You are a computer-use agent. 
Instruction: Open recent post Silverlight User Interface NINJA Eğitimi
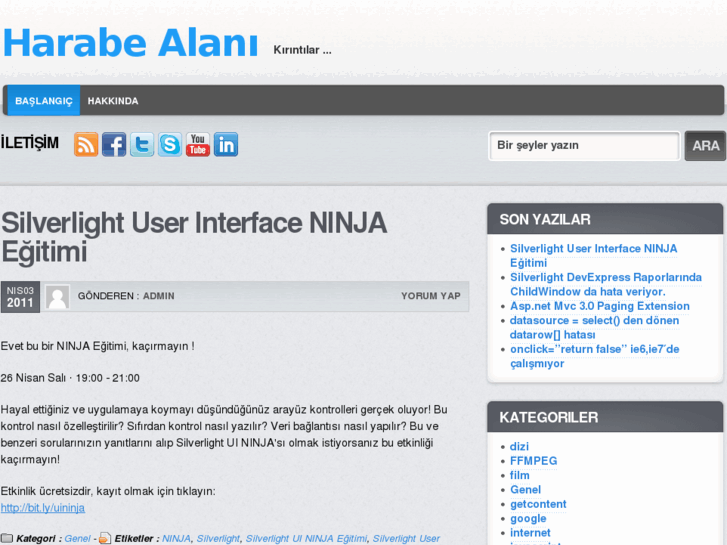593,256
